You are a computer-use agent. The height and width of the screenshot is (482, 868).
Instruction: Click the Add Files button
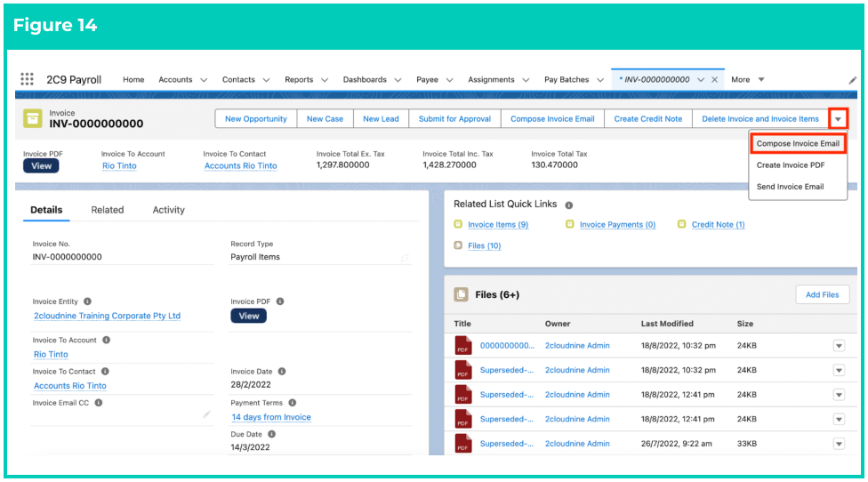822,294
